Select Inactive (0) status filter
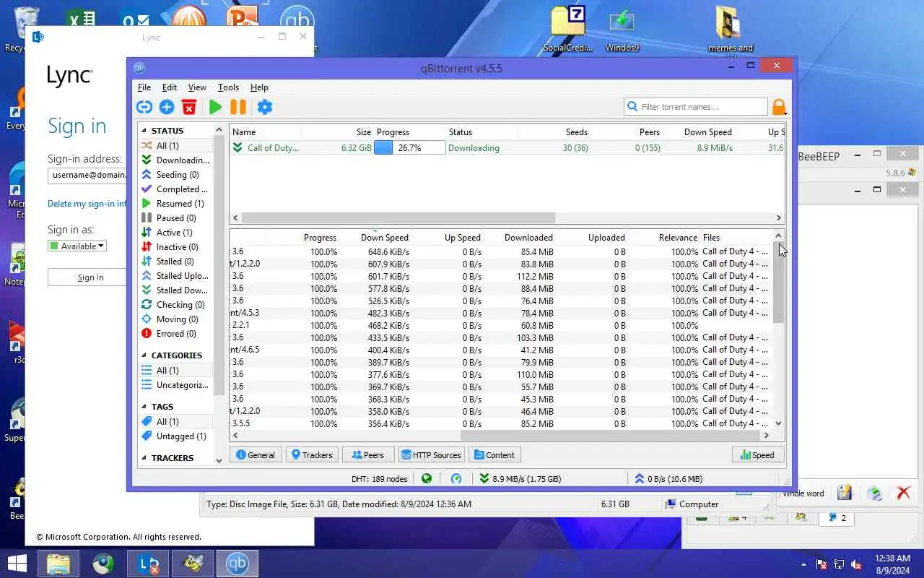The width and height of the screenshot is (924, 578). click(175, 247)
